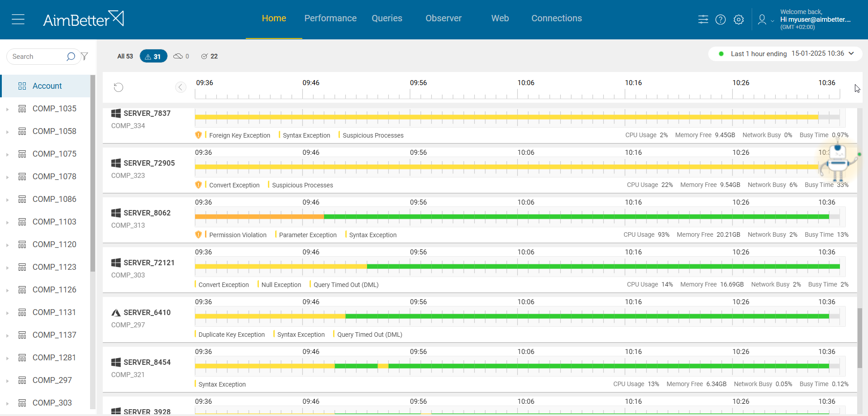Click the Windows icon for SERVER_72905

116,163
